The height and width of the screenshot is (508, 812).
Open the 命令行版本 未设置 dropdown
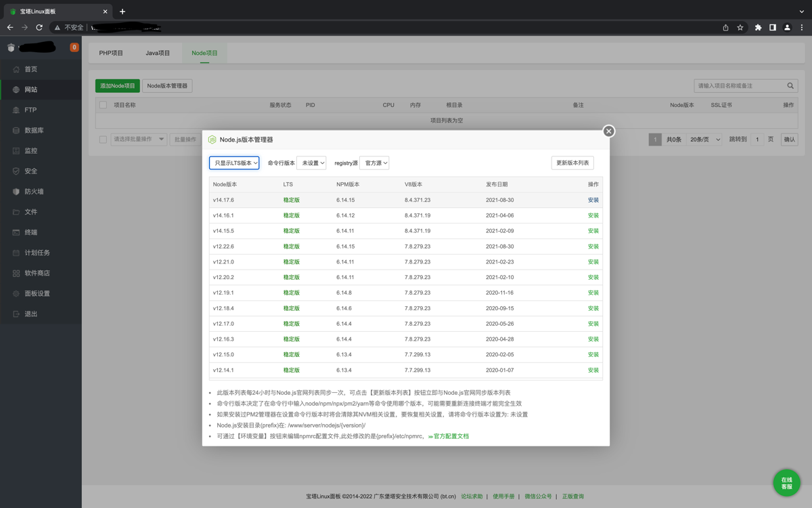tap(311, 163)
